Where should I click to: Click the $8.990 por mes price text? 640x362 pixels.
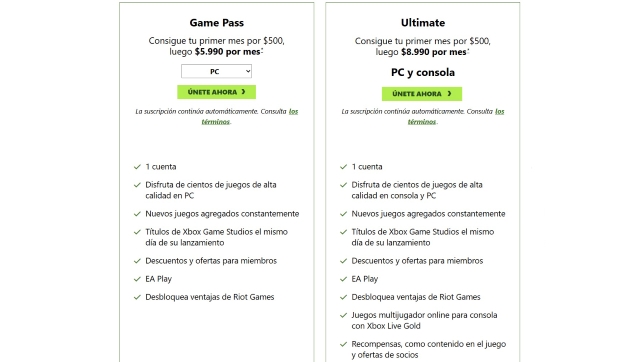tap(434, 52)
